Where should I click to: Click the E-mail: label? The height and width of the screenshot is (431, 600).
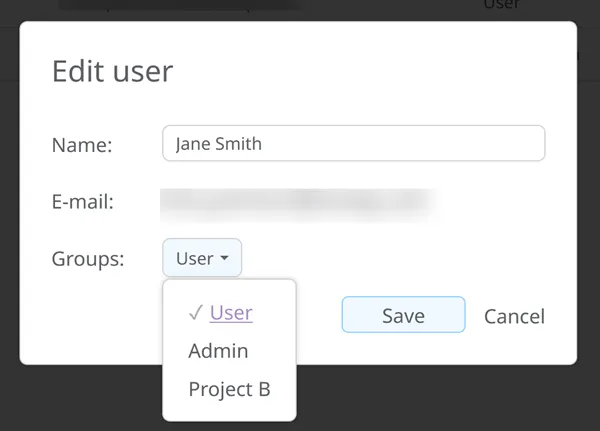tap(82, 202)
